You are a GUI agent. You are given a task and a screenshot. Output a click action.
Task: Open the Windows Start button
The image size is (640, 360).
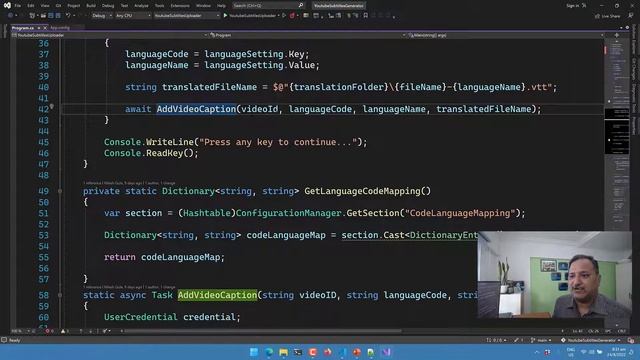coord(254,352)
